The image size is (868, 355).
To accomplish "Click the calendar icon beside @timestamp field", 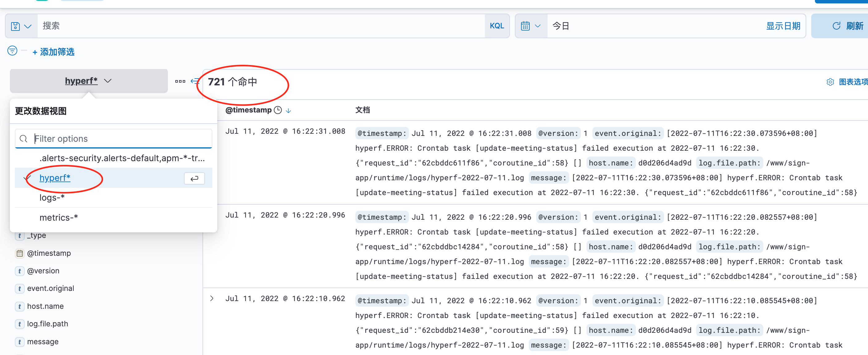I will (20, 253).
